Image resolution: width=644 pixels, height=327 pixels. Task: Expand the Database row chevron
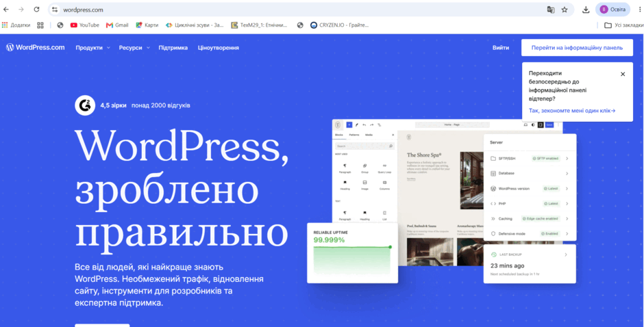567,174
